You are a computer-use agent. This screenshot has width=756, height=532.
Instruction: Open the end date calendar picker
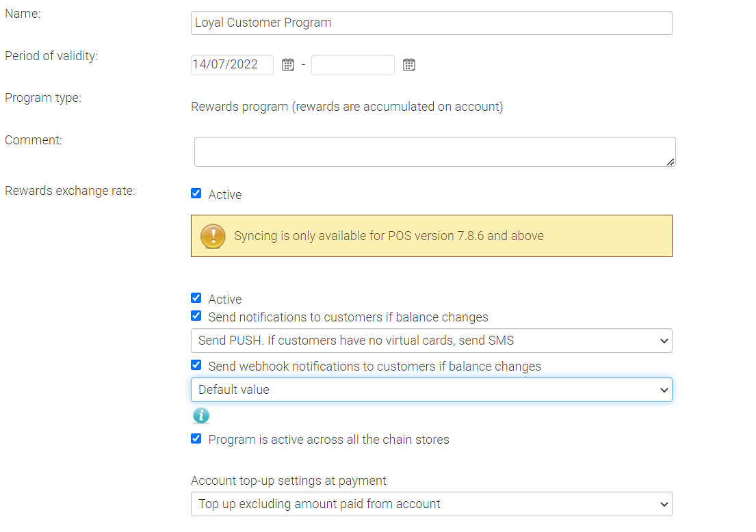409,65
